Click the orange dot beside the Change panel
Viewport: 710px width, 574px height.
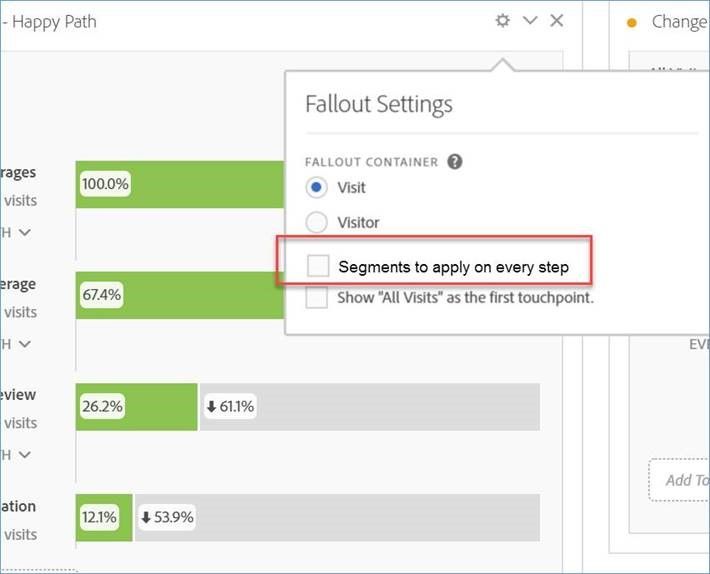(631, 23)
